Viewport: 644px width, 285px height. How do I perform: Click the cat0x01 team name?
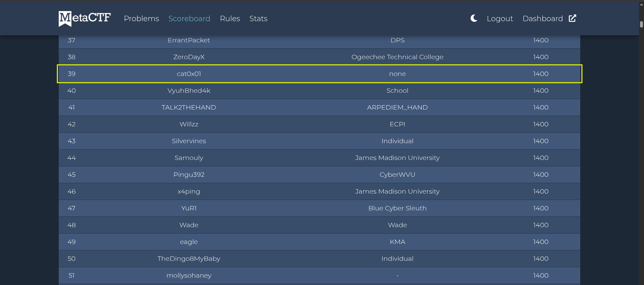[189, 74]
